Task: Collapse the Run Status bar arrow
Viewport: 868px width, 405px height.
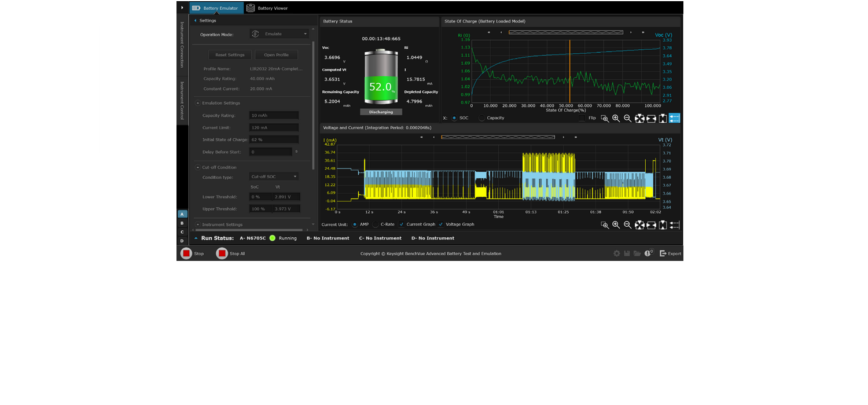Action: [x=196, y=238]
